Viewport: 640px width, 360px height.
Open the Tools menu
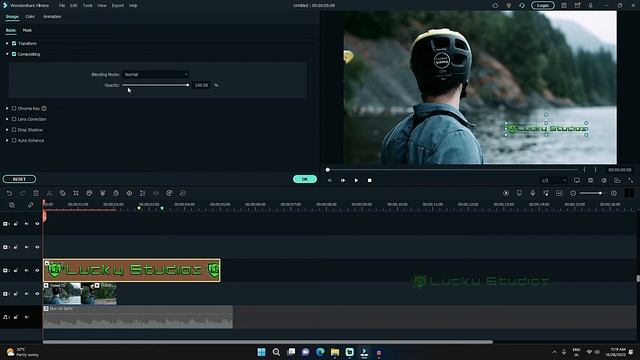[87, 6]
